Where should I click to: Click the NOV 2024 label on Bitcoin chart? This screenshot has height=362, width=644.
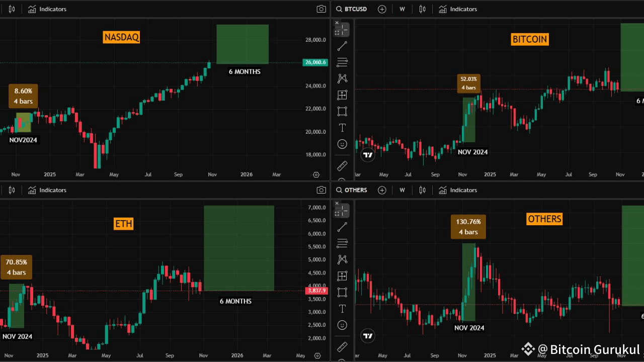(x=473, y=152)
